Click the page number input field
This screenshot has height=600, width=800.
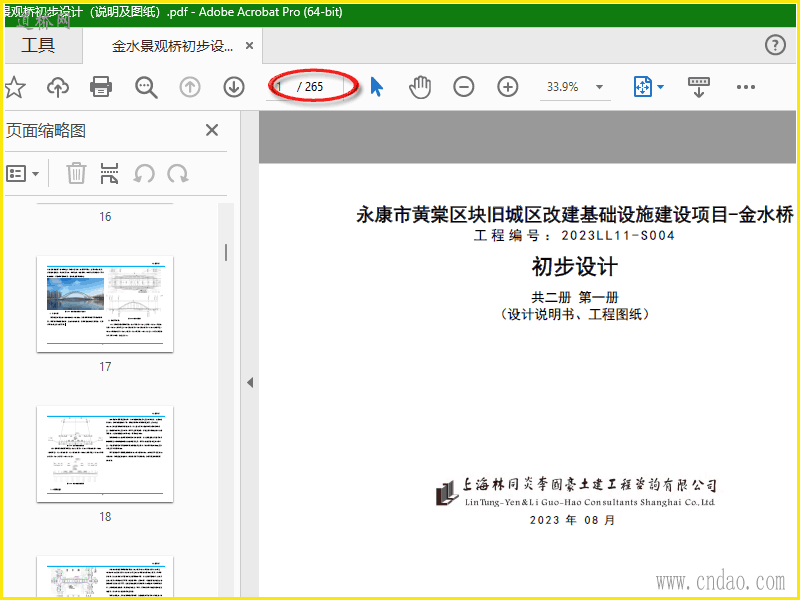point(282,87)
